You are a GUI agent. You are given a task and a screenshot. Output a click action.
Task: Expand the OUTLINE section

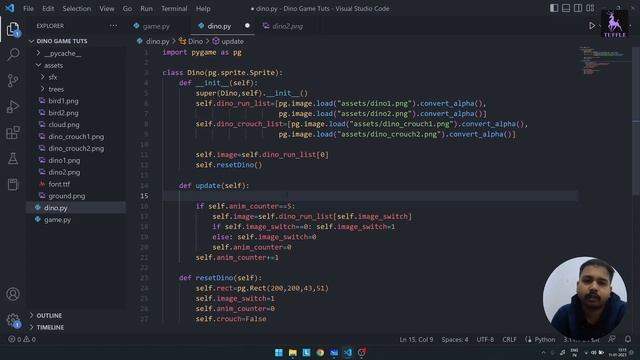(x=49, y=316)
